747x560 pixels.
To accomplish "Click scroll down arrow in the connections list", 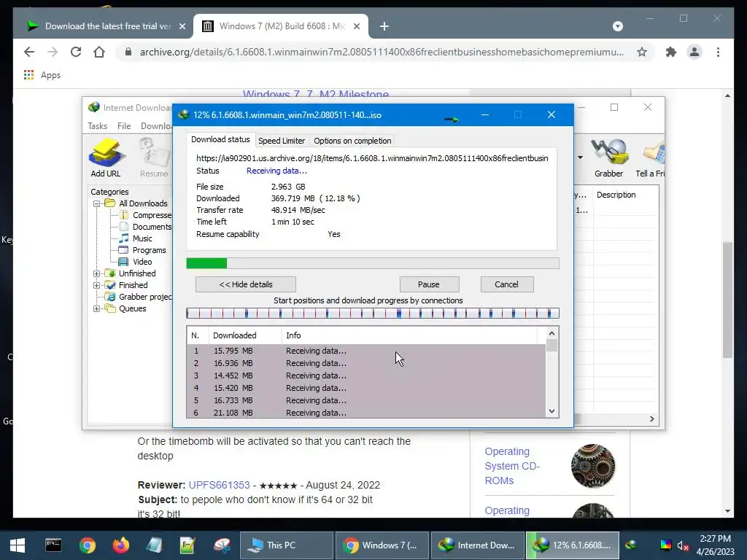I will [551, 411].
